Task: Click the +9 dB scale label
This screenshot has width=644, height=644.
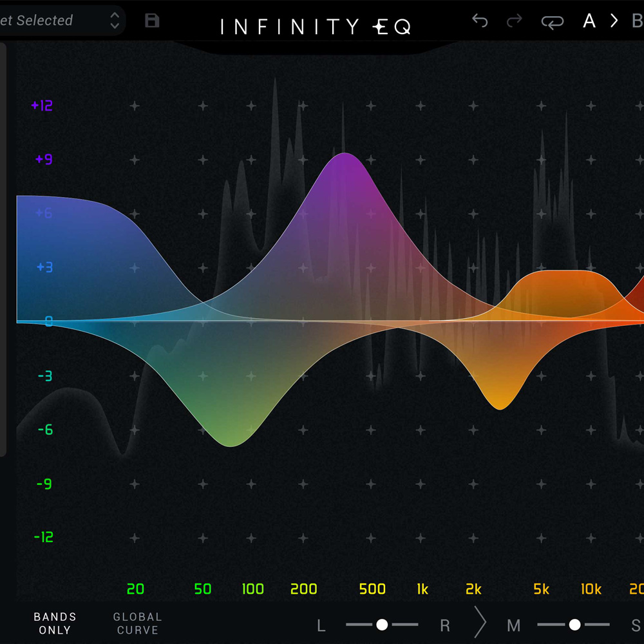Action: (44, 159)
